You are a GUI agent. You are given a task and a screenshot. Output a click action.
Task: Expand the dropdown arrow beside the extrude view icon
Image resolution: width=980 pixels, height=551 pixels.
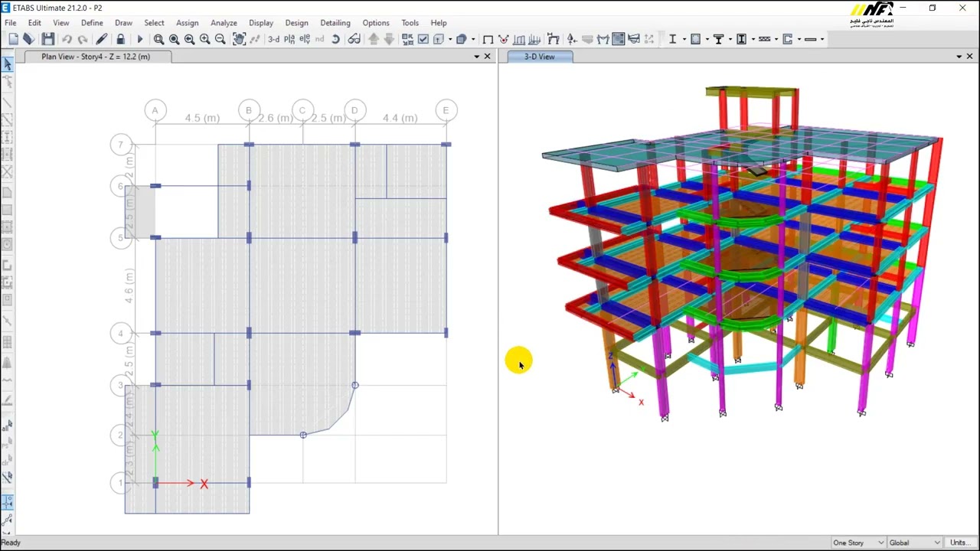(x=473, y=39)
